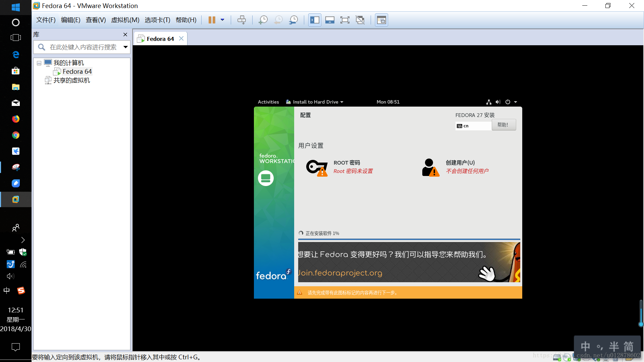Open Mail app from taskbar
Image resolution: width=644 pixels, height=362 pixels.
pyautogui.click(x=15, y=103)
